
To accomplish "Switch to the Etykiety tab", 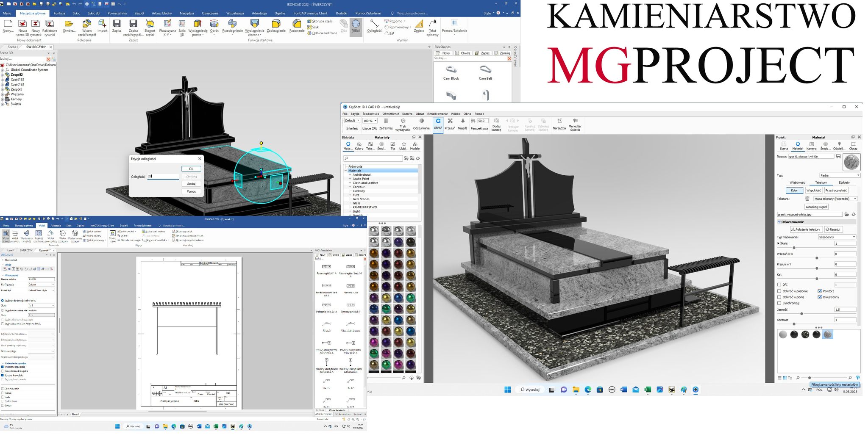I will (x=844, y=182).
